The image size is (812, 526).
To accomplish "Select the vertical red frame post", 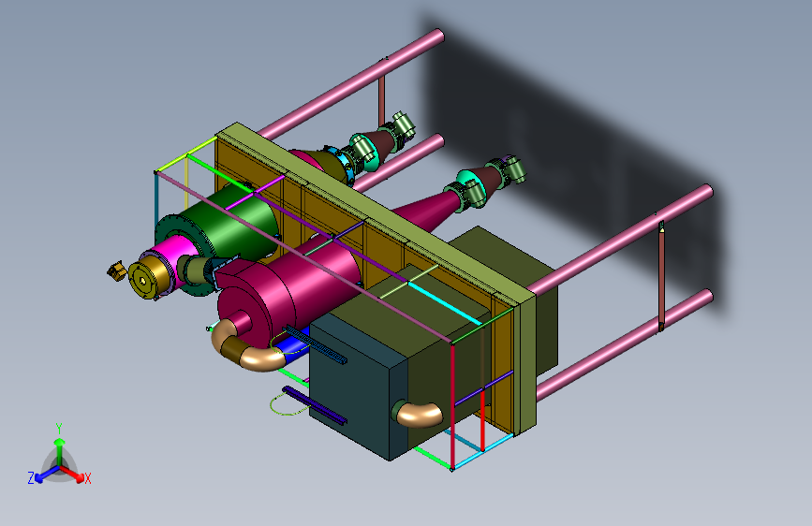I will tap(452, 406).
